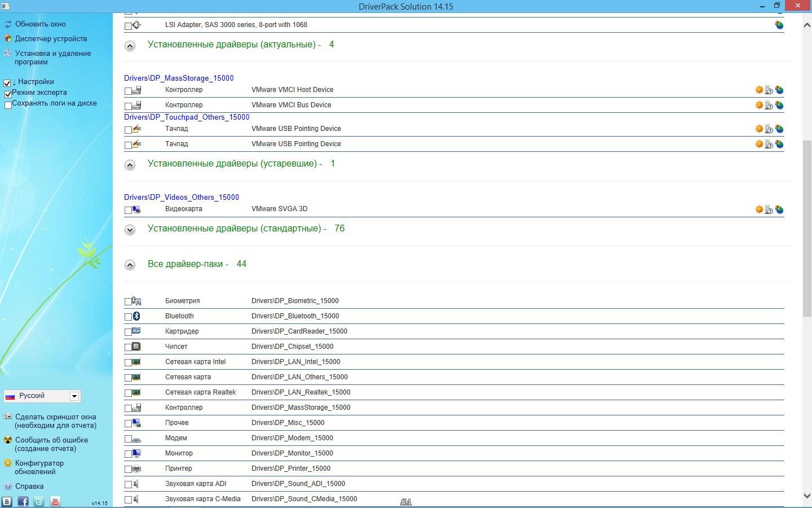
Task: Open Установка и удаление программ
Action: pos(52,58)
